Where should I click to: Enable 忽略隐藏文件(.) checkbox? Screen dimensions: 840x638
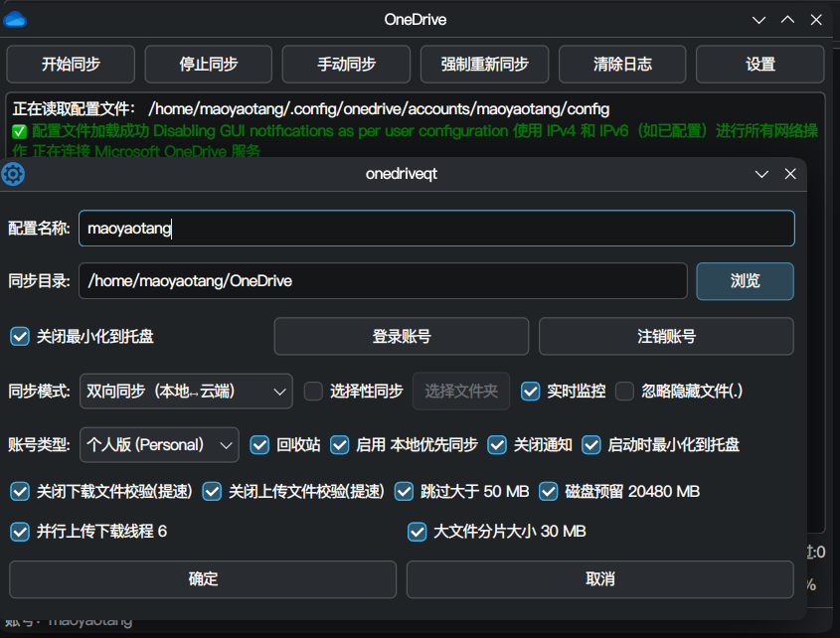point(624,392)
